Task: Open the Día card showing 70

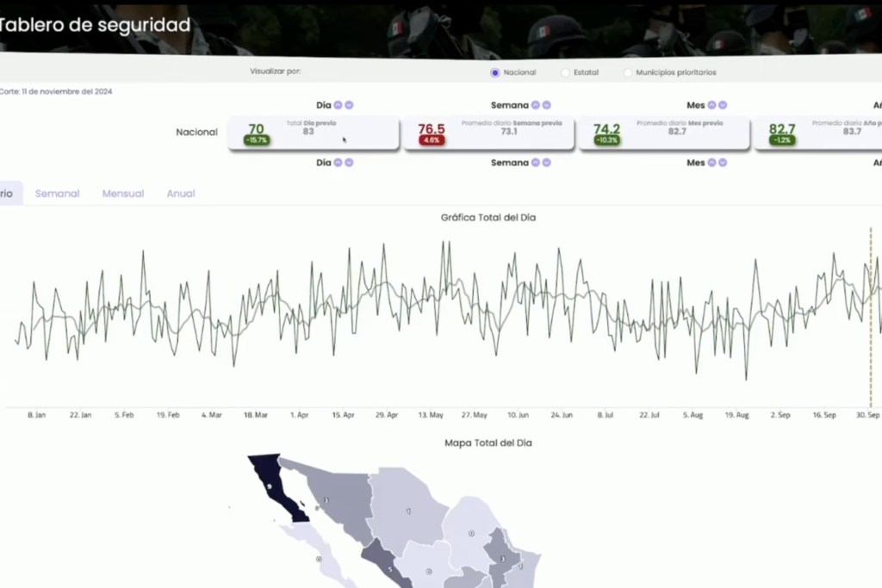Action: tap(314, 133)
